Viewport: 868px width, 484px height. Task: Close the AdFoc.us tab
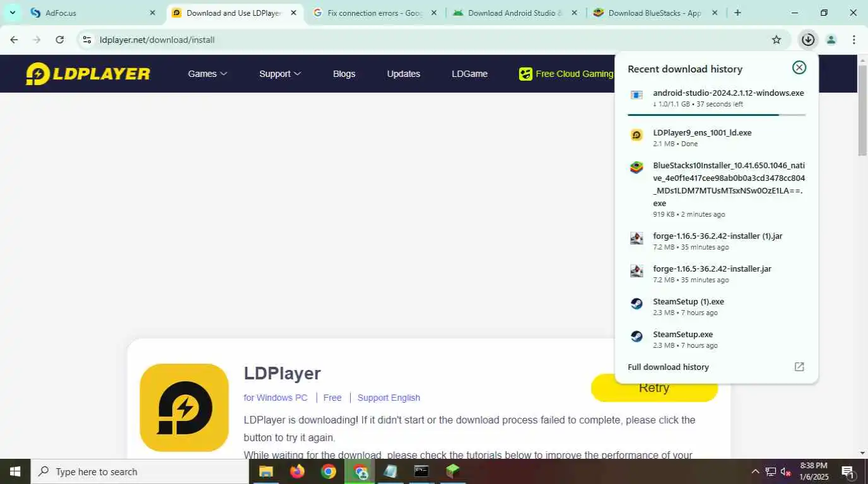pyautogui.click(x=152, y=13)
